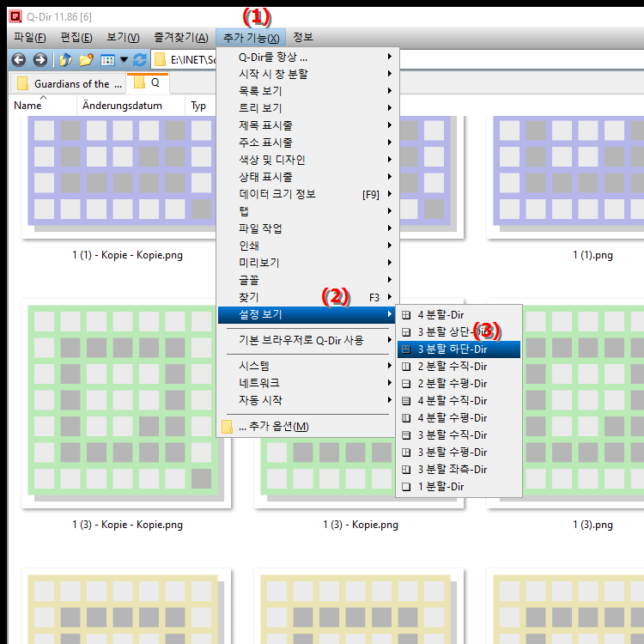Click the refresh arrows icon
The height and width of the screenshot is (644, 644).
click(140, 60)
